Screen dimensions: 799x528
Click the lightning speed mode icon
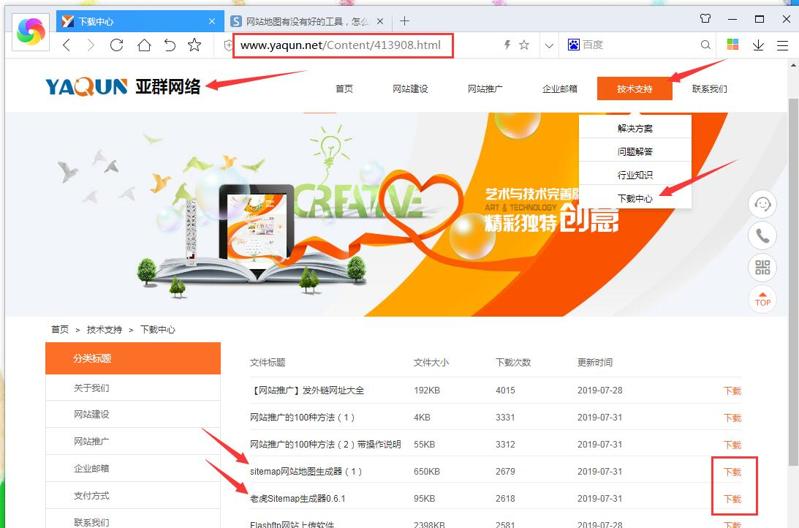coord(507,45)
